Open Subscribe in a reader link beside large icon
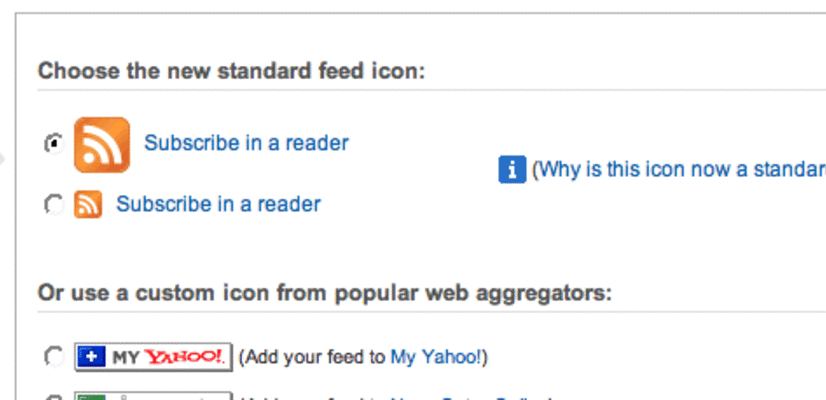Screen dimensions: 826x400 pyautogui.click(x=246, y=143)
